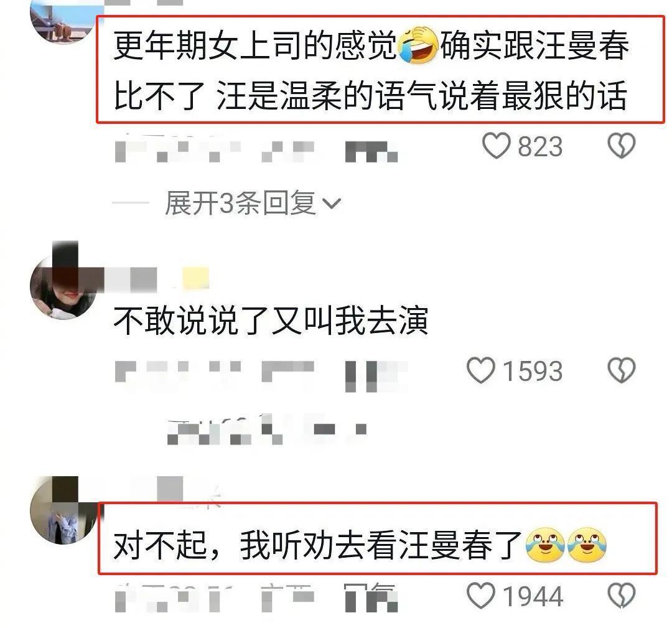This screenshot has height=628, width=672.
Task: Like the comment with 823 likes
Action: tap(496, 146)
